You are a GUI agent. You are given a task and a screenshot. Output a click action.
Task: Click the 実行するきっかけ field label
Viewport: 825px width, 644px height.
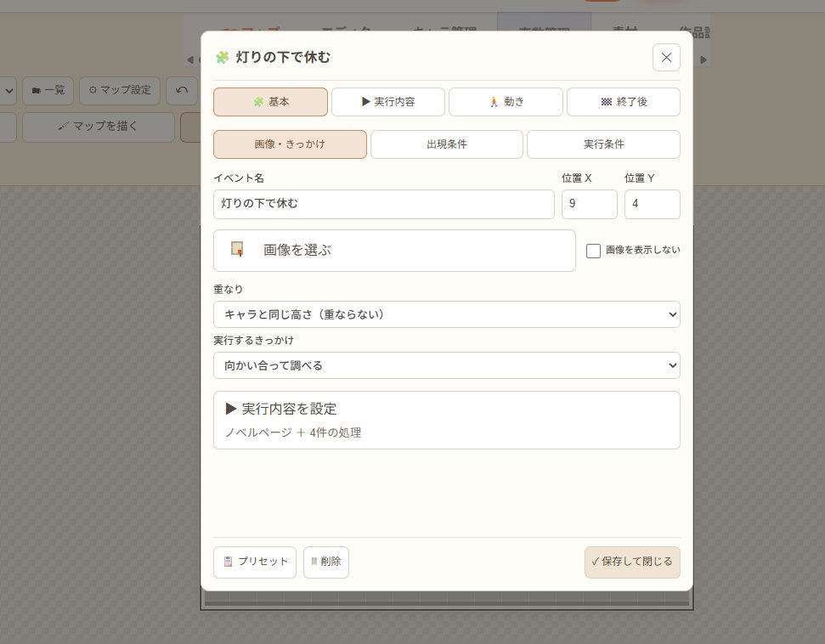pyautogui.click(x=253, y=341)
